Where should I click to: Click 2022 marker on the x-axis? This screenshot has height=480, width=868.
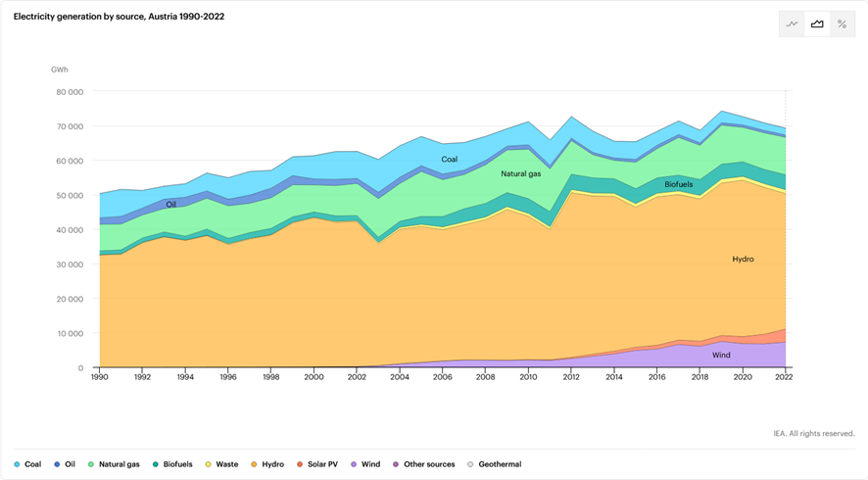click(x=785, y=376)
